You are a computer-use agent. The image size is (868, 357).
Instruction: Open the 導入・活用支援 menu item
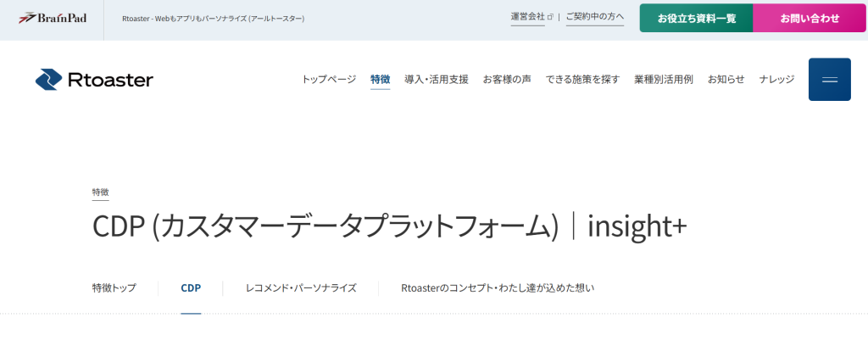(437, 79)
